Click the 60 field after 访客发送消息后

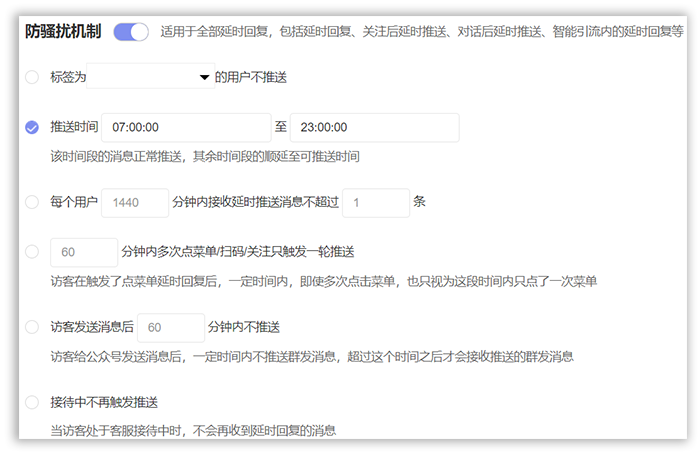point(171,328)
